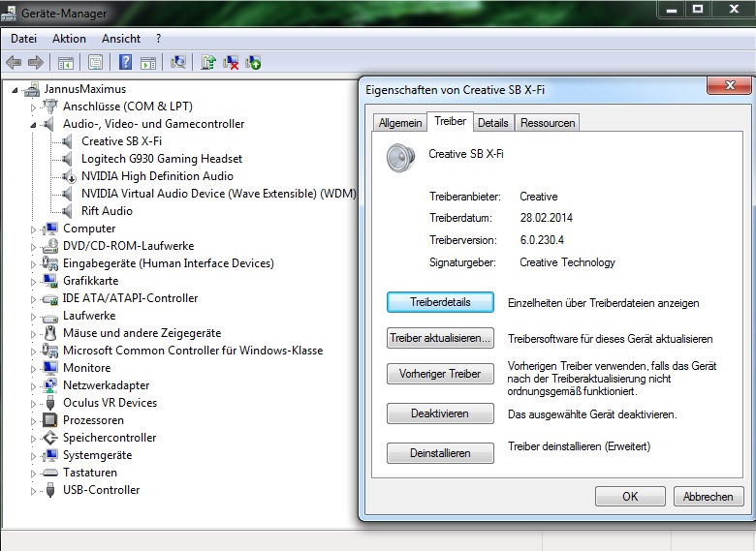Expand the Laufwerke category arrow
This screenshot has width=756, height=551.
tap(33, 317)
